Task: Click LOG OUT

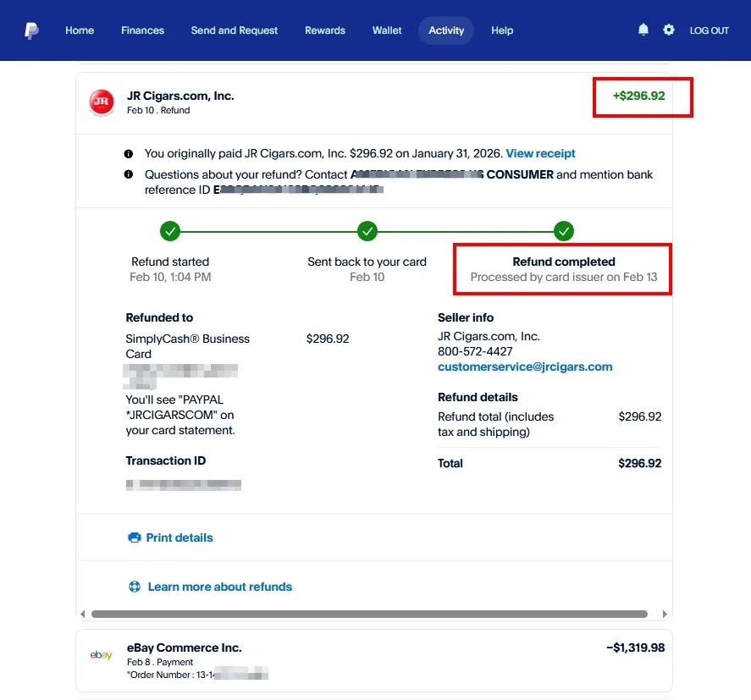Action: [709, 30]
